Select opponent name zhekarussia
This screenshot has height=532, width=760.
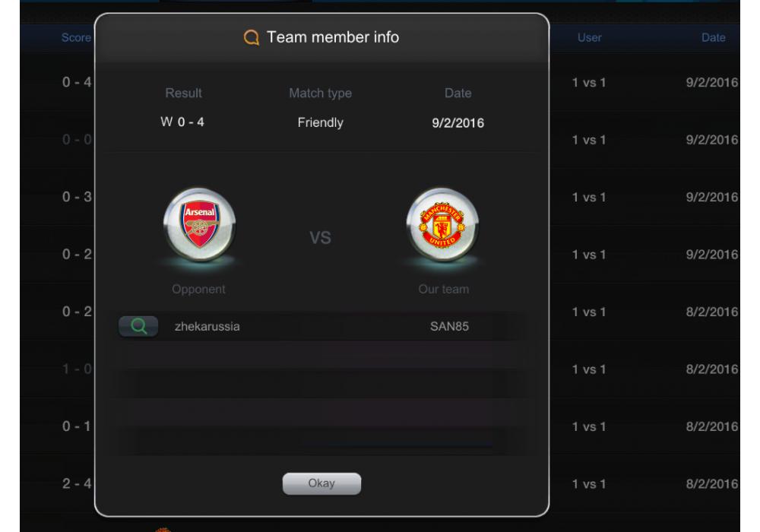(x=207, y=327)
